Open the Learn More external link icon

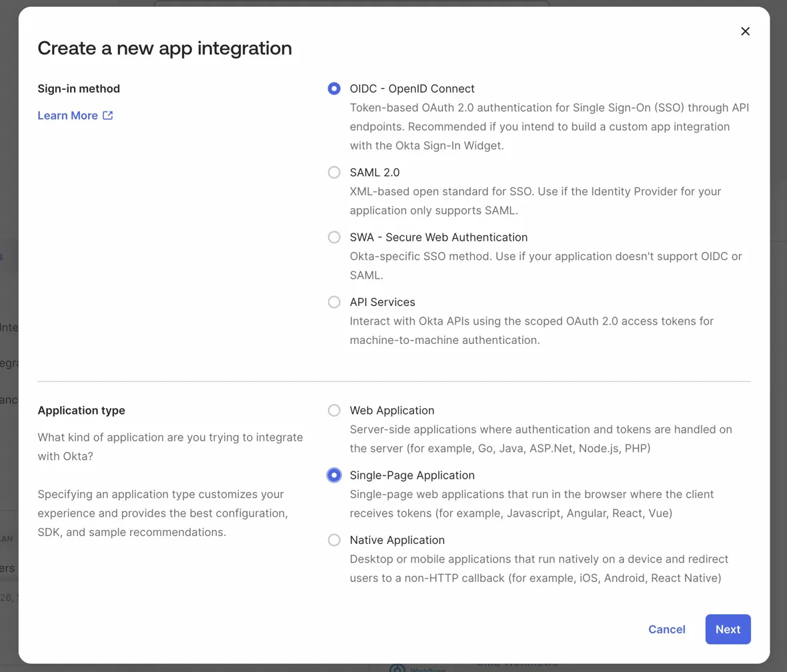107,115
